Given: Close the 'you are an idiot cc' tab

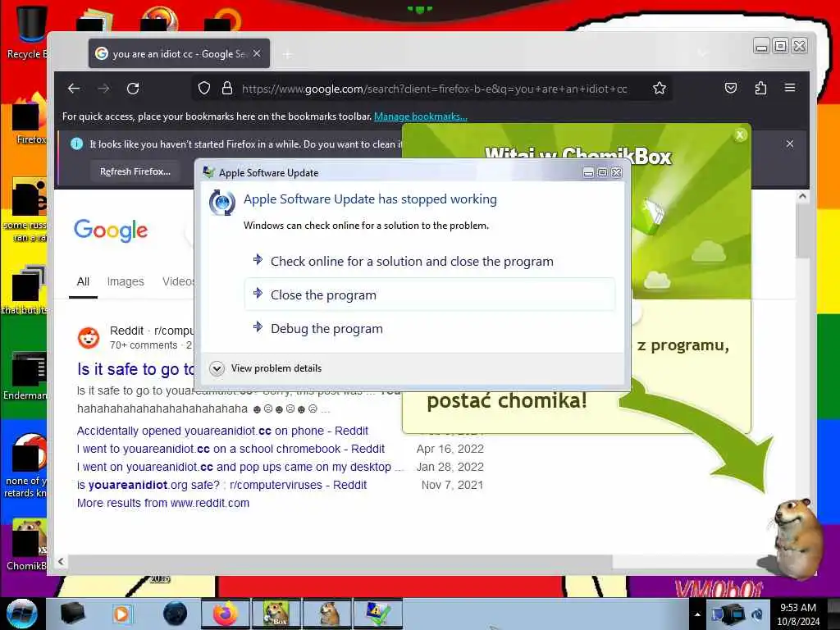Looking at the screenshot, I should click(257, 53).
